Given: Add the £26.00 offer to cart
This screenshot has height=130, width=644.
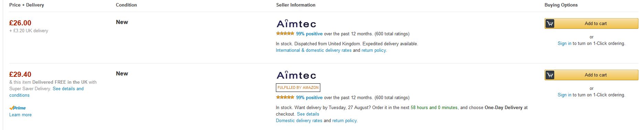Looking at the screenshot, I should click(591, 23).
